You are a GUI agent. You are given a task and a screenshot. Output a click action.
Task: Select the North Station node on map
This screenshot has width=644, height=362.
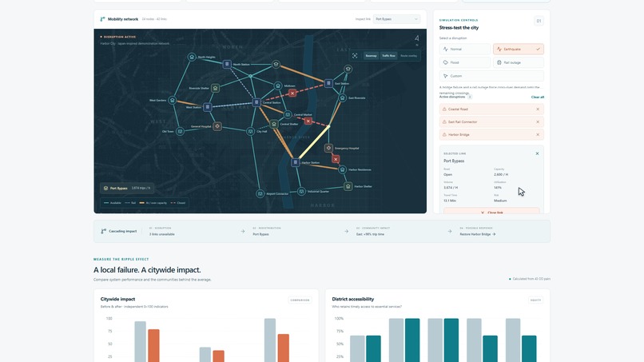227,64
